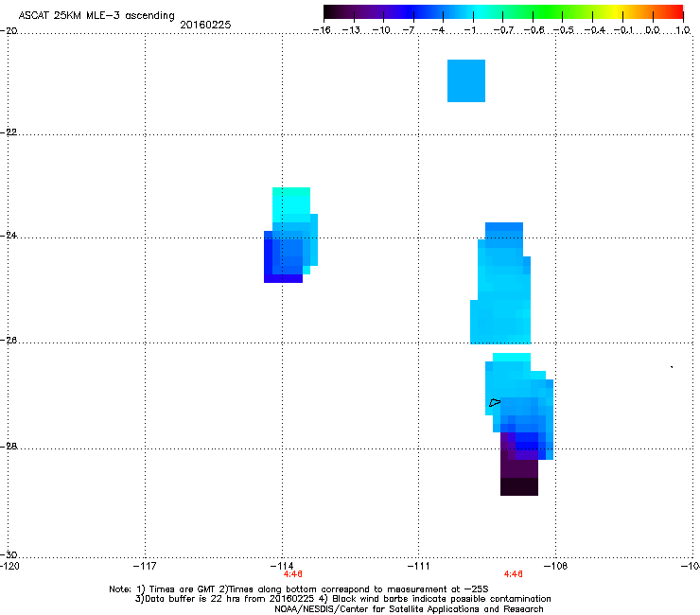This screenshot has height=615, width=700.
Task: Select the -30 latitude axis label
Action: click(x=9, y=554)
